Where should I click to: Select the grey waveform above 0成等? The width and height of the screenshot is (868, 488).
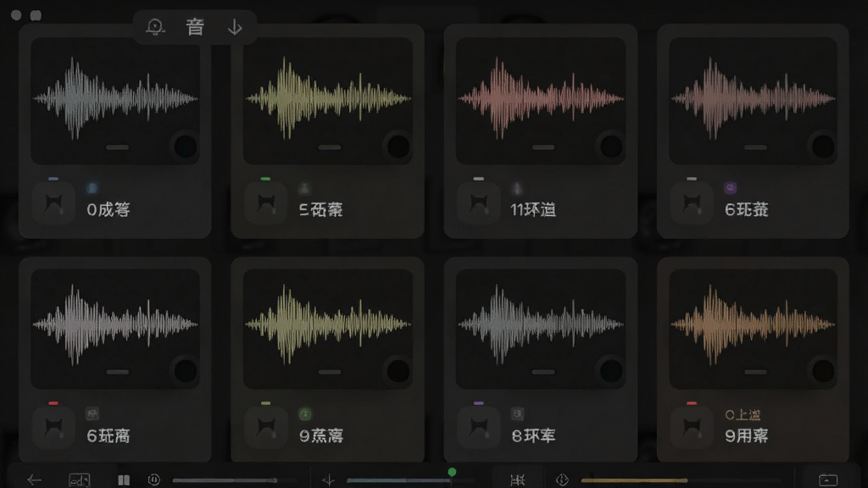click(x=115, y=98)
